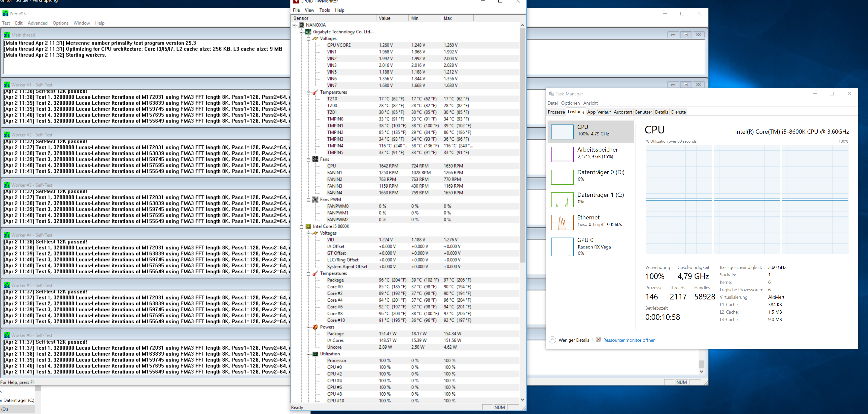Click the Utilization icon in HWMonitor
Viewport: 868px width, 414px height.
315,354
